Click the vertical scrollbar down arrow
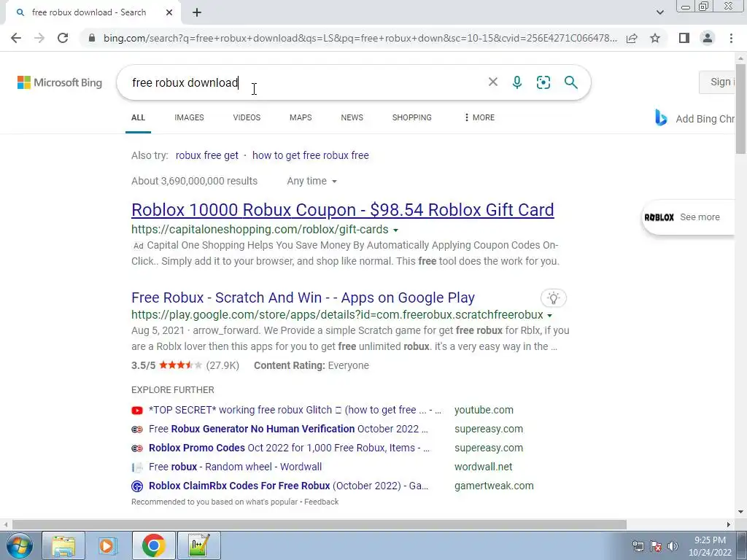This screenshot has height=560, width=747. tap(740, 512)
